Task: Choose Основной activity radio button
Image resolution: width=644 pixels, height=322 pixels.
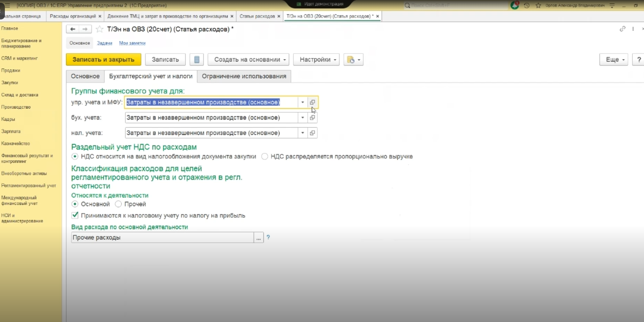Action: coord(75,204)
